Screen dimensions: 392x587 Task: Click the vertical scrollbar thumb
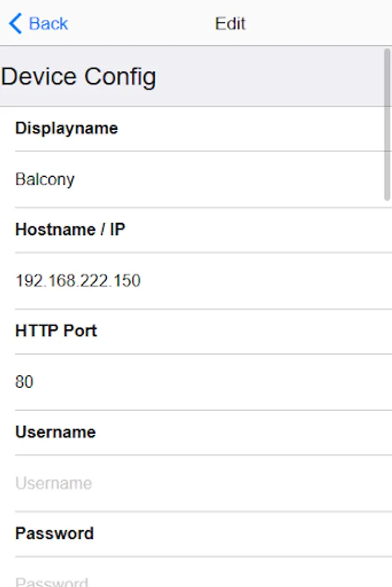[387, 124]
